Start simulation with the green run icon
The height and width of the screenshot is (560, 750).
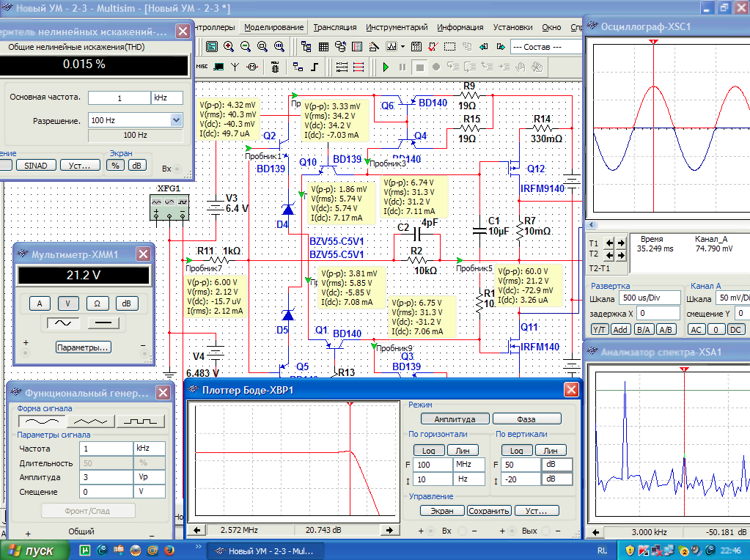(386, 67)
